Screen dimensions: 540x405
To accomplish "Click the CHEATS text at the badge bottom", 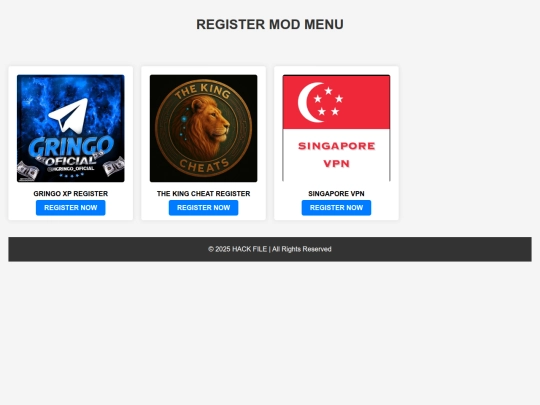I will pos(204,166).
